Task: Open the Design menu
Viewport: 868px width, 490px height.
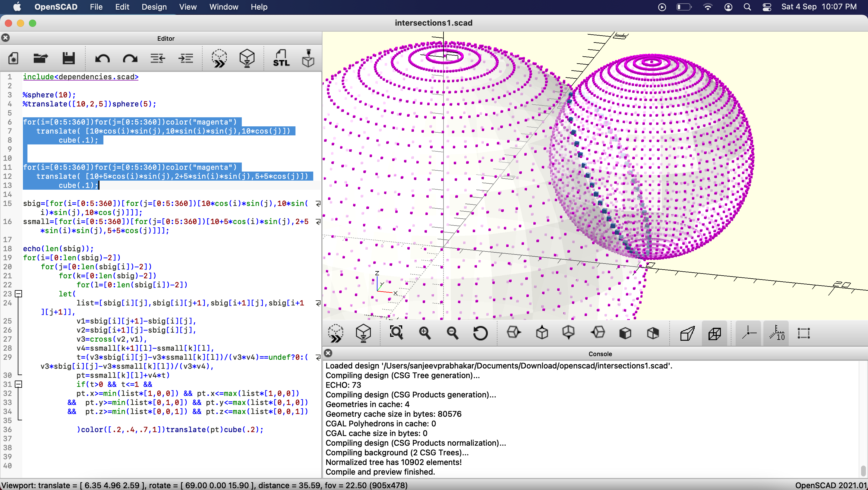Action: [x=154, y=7]
